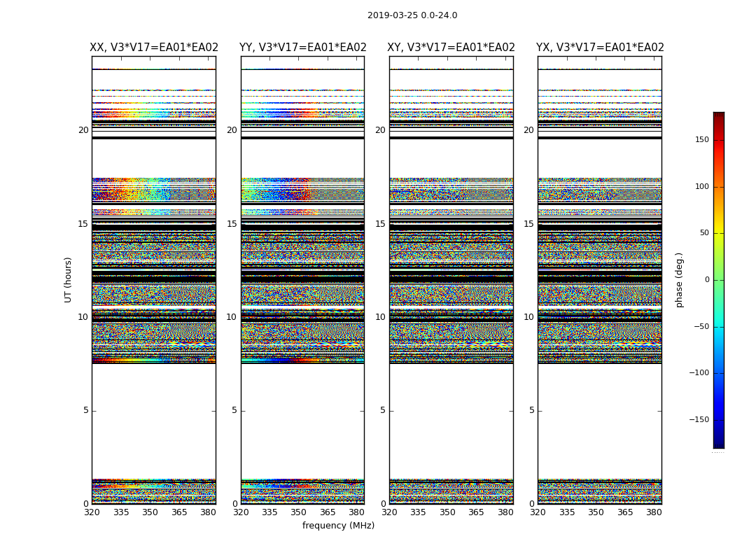The height and width of the screenshot is (560, 735).
Task: Click the phase colorbar gradient
Action: pyautogui.click(x=719, y=280)
